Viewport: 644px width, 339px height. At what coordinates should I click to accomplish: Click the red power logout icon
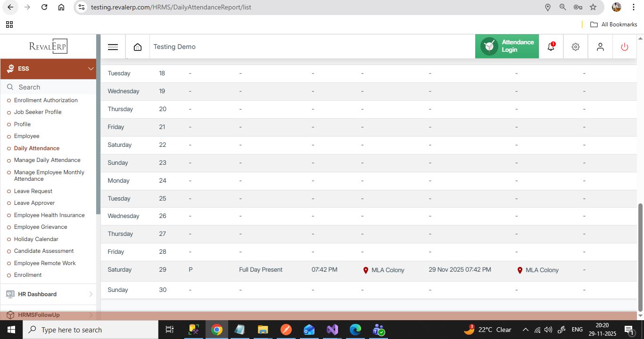click(x=625, y=47)
